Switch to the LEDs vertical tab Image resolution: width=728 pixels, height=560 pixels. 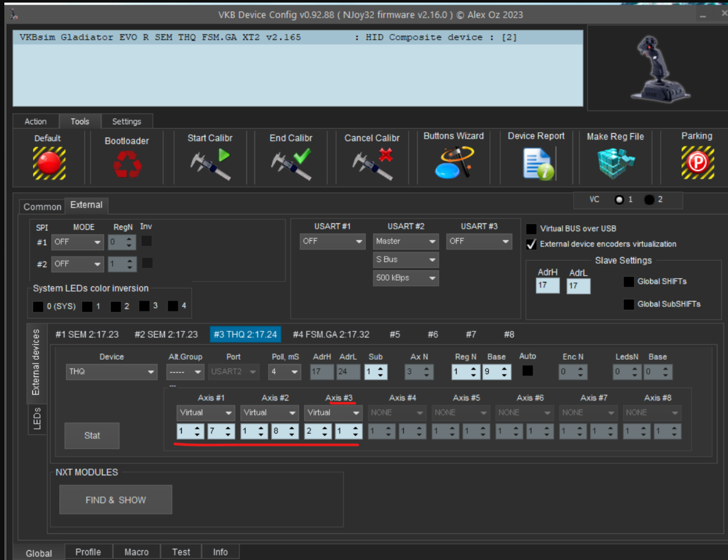(37, 418)
